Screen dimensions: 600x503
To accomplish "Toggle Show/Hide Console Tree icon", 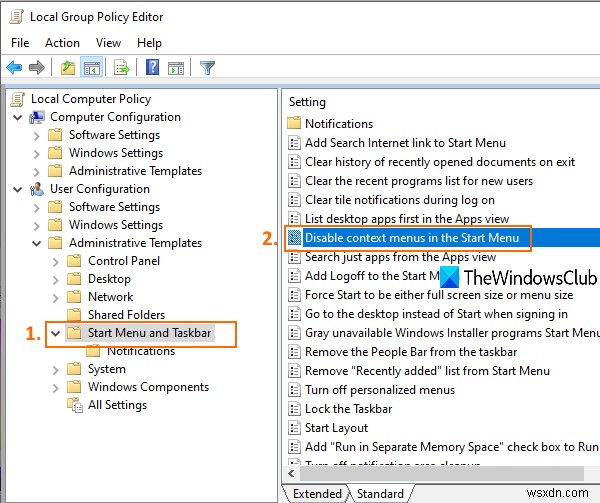I will [92, 68].
